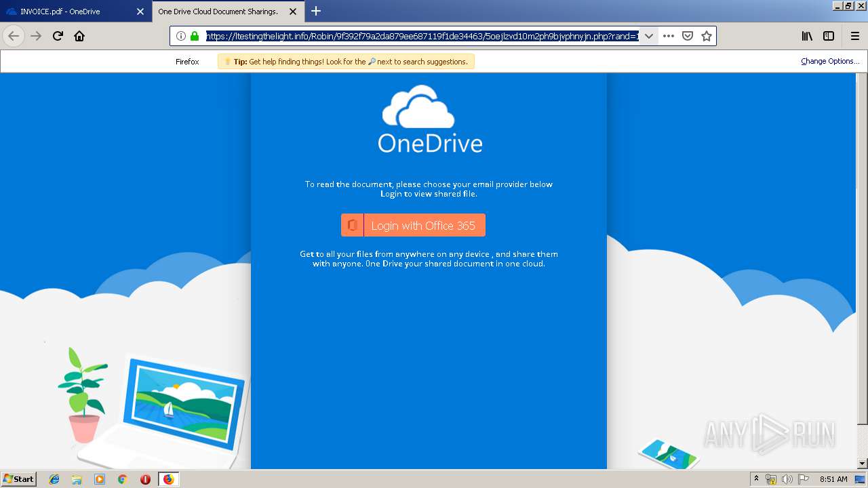This screenshot has width=868, height=488.
Task: Click the forward navigation arrow
Action: click(36, 36)
